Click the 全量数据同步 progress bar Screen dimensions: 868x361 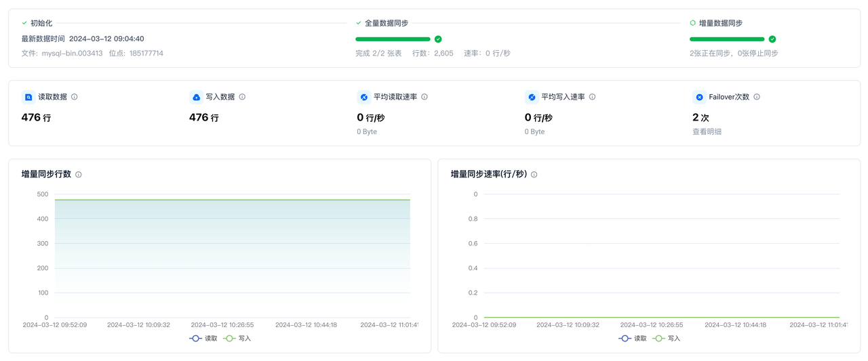pyautogui.click(x=393, y=39)
